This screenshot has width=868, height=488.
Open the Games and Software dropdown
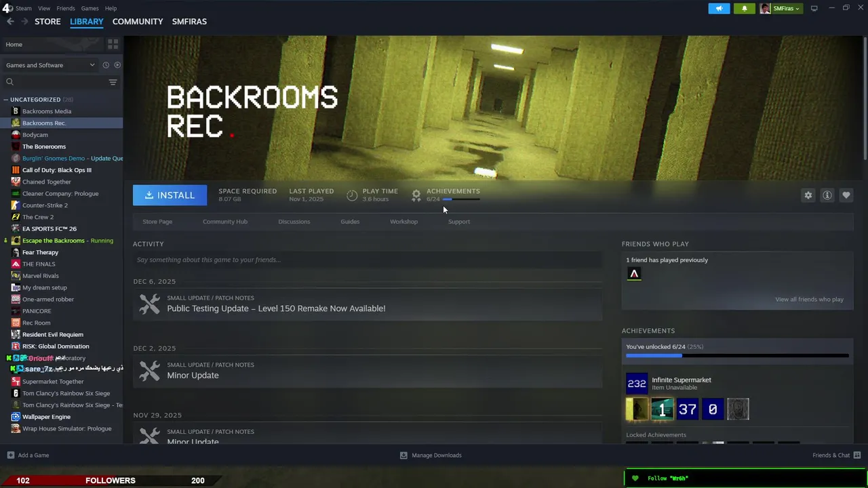pos(50,65)
